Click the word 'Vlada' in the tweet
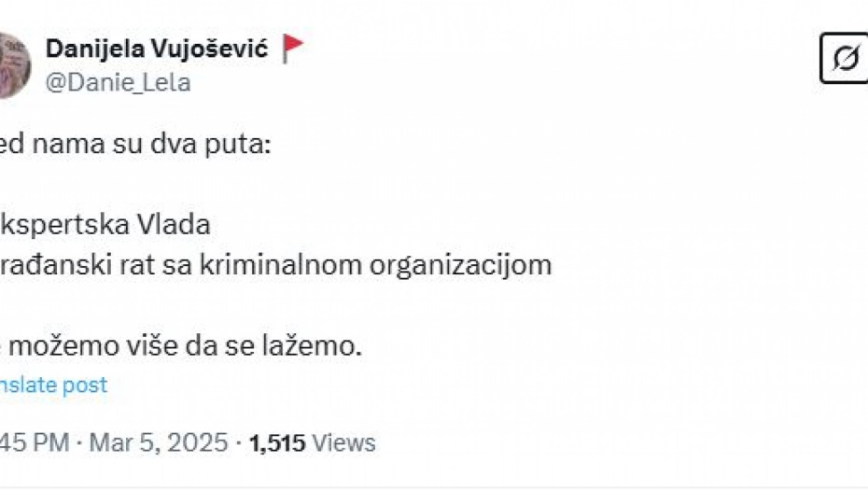The width and height of the screenshot is (868, 490). click(175, 225)
